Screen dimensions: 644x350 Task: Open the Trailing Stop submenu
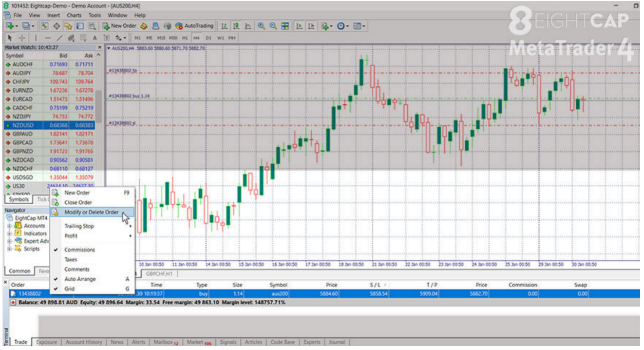[x=79, y=226]
